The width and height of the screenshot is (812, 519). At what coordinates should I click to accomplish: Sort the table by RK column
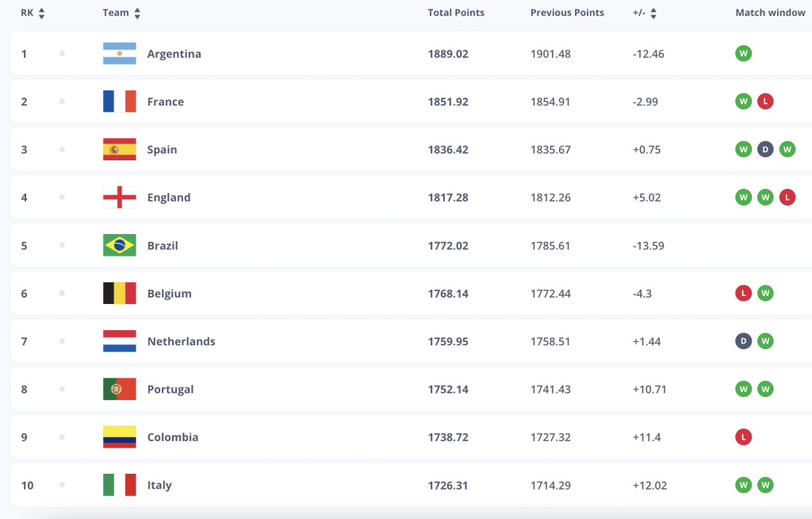[x=41, y=13]
